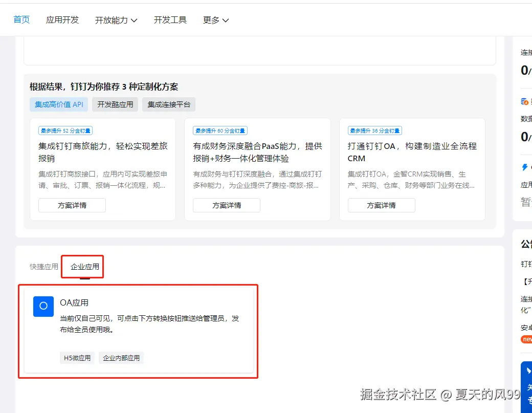Click 方案详情 under 打通钉钉OA card
532x413 pixels.
click(x=382, y=205)
